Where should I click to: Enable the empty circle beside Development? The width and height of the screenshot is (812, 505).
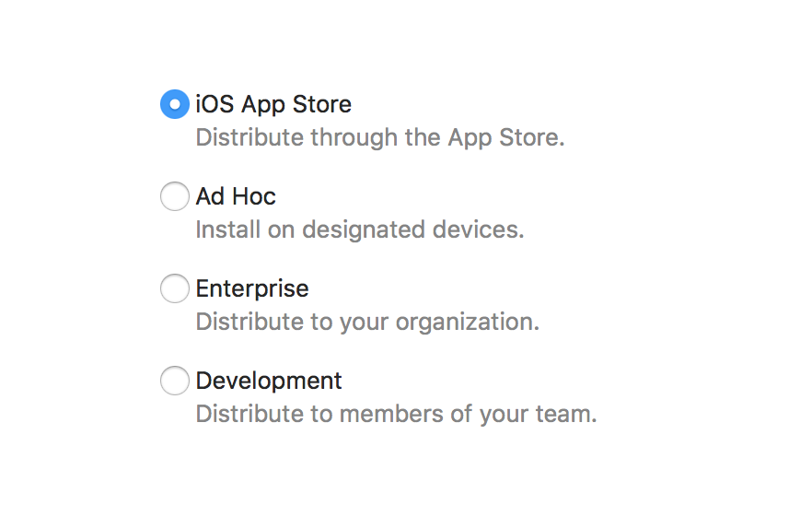tap(175, 381)
